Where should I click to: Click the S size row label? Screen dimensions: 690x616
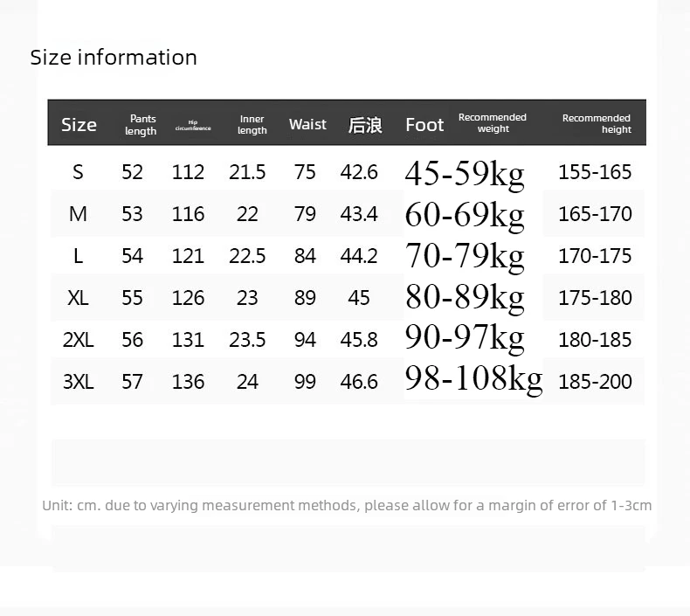pyautogui.click(x=78, y=172)
